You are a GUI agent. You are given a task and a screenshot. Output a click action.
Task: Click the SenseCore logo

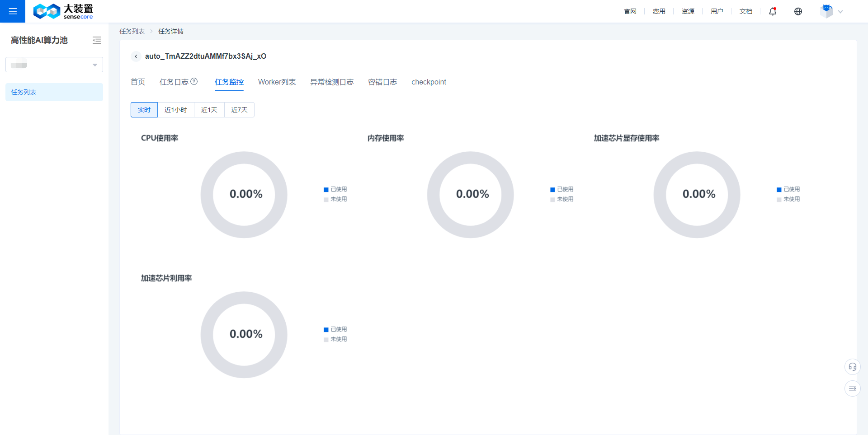pyautogui.click(x=63, y=11)
